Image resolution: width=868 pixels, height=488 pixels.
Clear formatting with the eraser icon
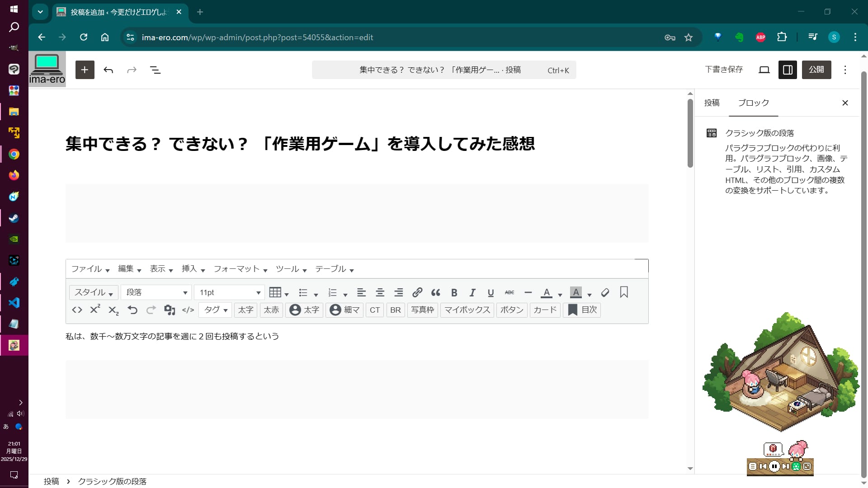tap(605, 293)
